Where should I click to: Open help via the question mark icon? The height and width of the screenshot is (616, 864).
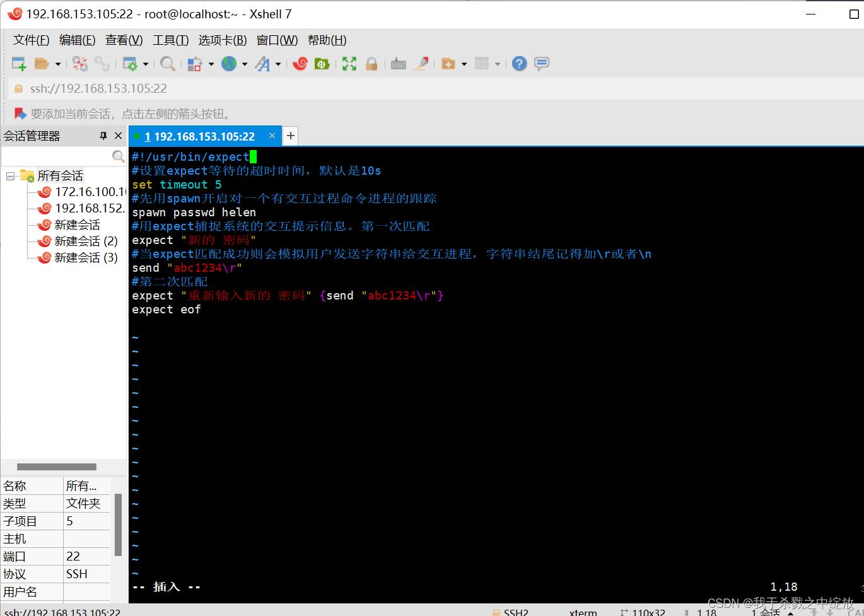tap(518, 63)
